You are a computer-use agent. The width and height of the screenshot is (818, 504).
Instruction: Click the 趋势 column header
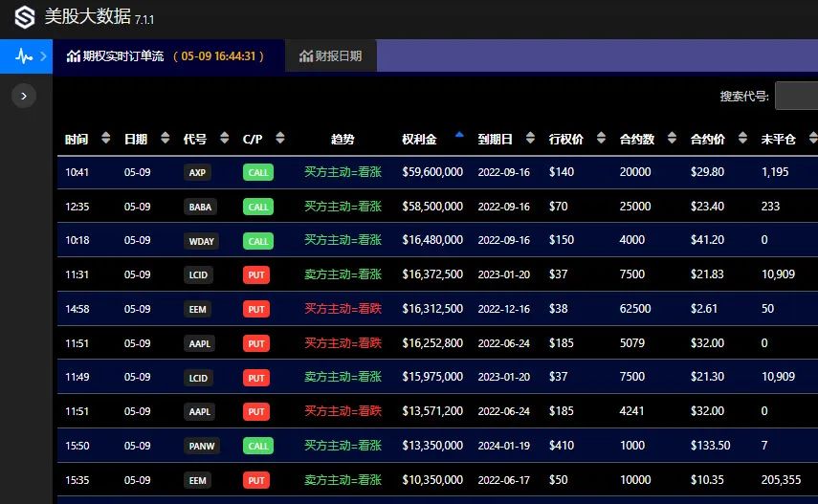pos(343,140)
